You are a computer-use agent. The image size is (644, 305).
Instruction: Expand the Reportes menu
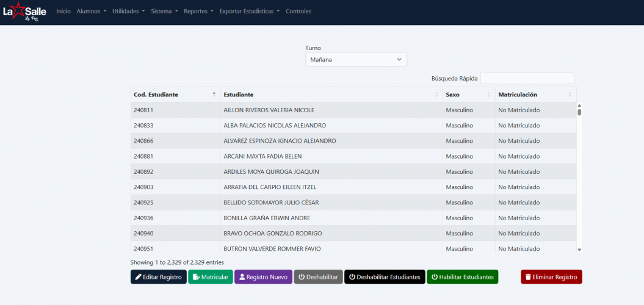coord(199,12)
